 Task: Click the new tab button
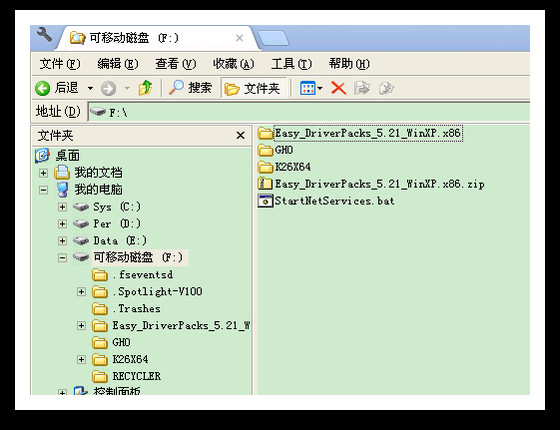click(x=273, y=38)
